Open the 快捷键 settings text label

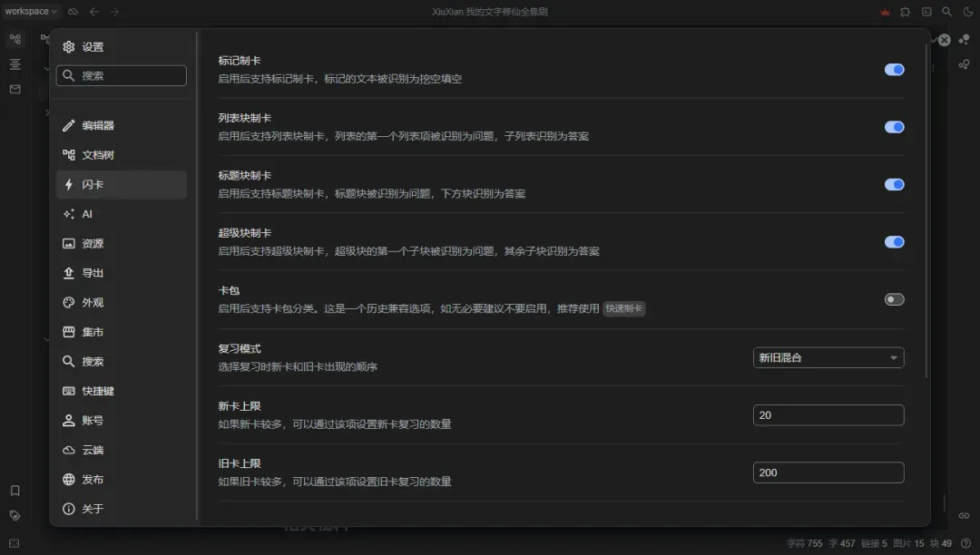click(x=98, y=391)
